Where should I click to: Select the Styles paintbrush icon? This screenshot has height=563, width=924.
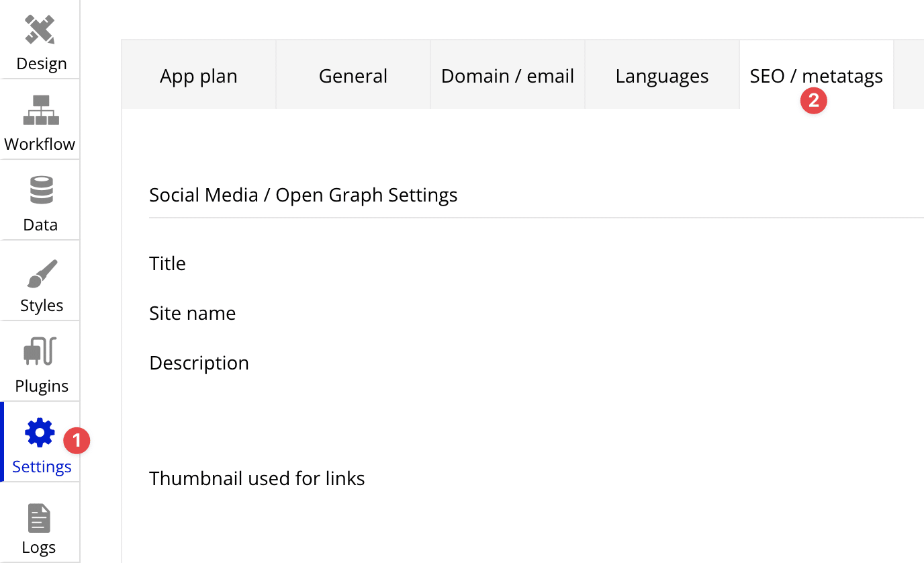click(41, 273)
